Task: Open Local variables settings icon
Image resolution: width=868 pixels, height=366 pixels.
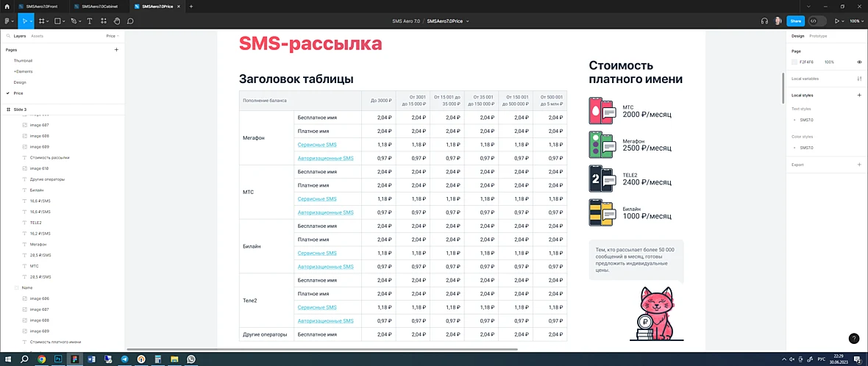Action: coord(859,79)
